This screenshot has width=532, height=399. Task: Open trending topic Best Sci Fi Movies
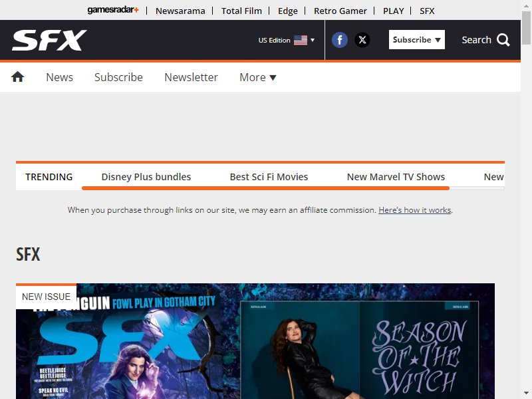point(269,177)
